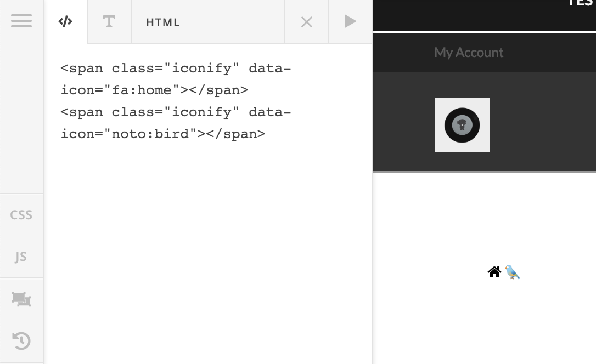Toggle the CSS sidebar section
This screenshot has height=364, width=596.
pyautogui.click(x=21, y=215)
